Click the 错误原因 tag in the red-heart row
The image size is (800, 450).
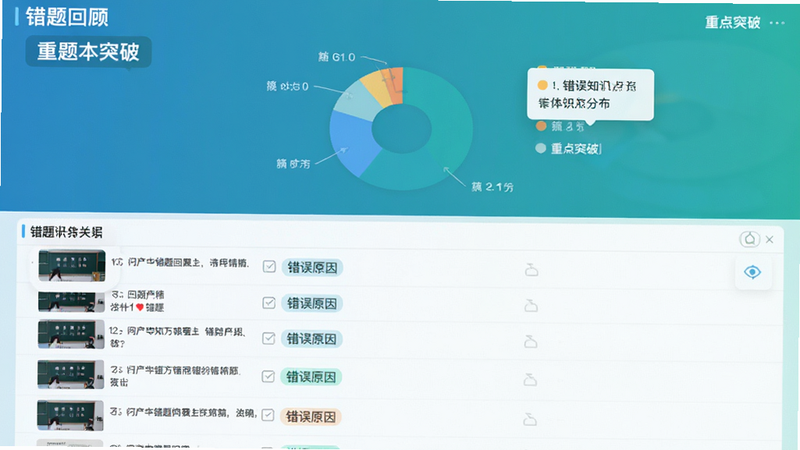pyautogui.click(x=312, y=304)
